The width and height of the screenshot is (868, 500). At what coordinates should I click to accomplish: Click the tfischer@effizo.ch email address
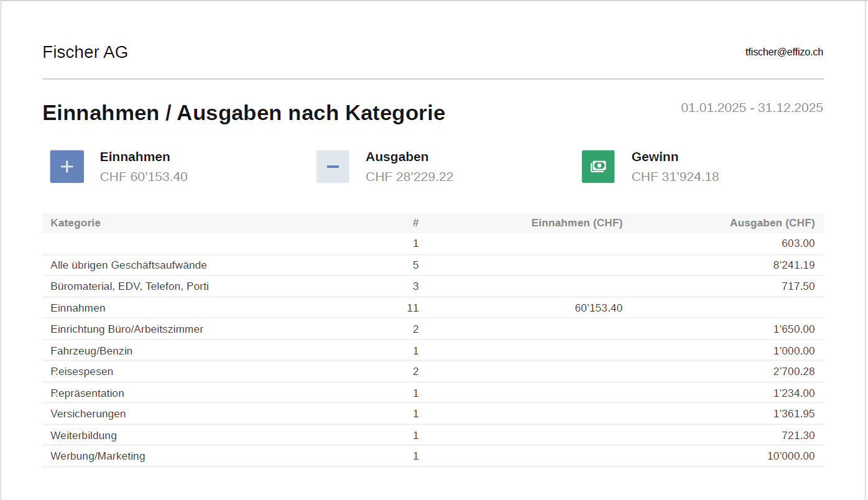[784, 52]
